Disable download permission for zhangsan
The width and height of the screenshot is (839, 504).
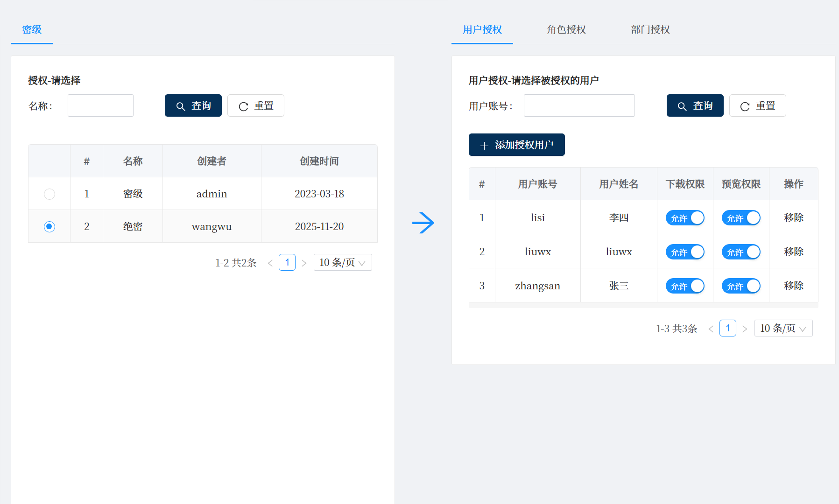684,286
